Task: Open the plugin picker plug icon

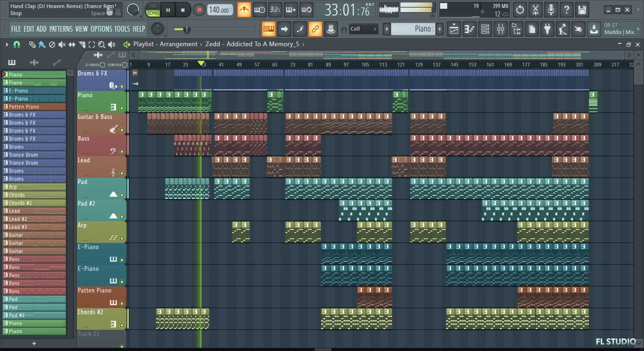Action: click(547, 29)
